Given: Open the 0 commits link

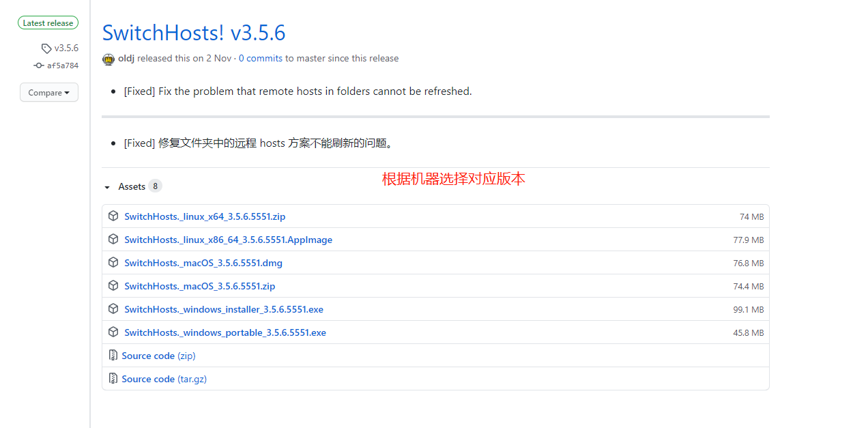Looking at the screenshot, I should click(261, 59).
